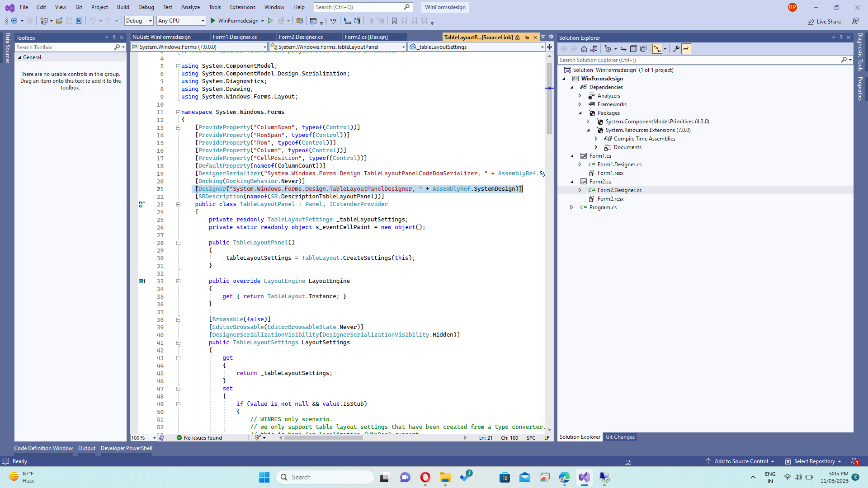Switch to the Git Changes tab
868x488 pixels.
(620, 437)
